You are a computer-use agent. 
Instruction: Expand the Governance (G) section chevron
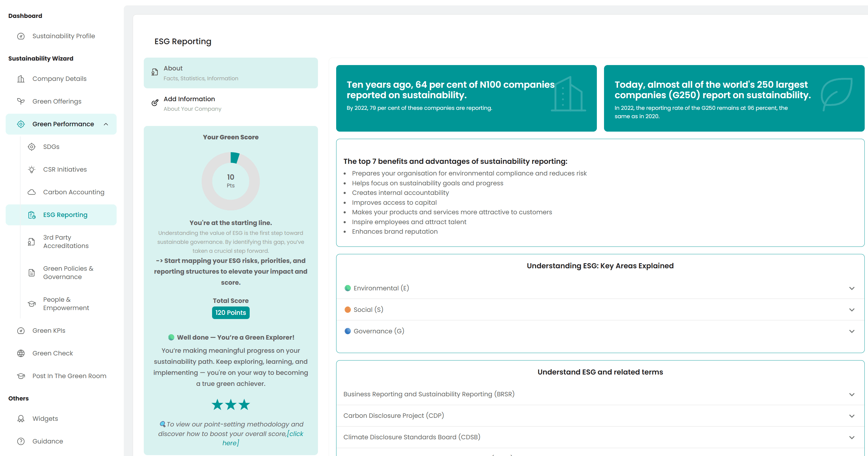[852, 331]
